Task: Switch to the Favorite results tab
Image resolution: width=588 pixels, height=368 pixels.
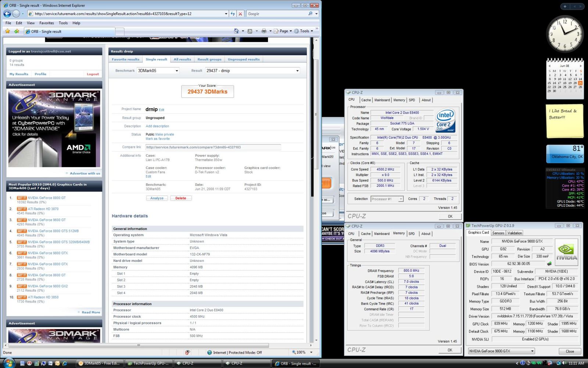Action: pos(126,59)
